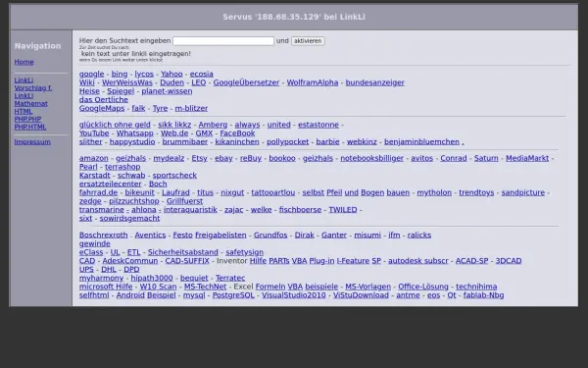This screenshot has width=588, height=368.
Task: Open the benjaminbluemchen link
Action: click(x=421, y=142)
